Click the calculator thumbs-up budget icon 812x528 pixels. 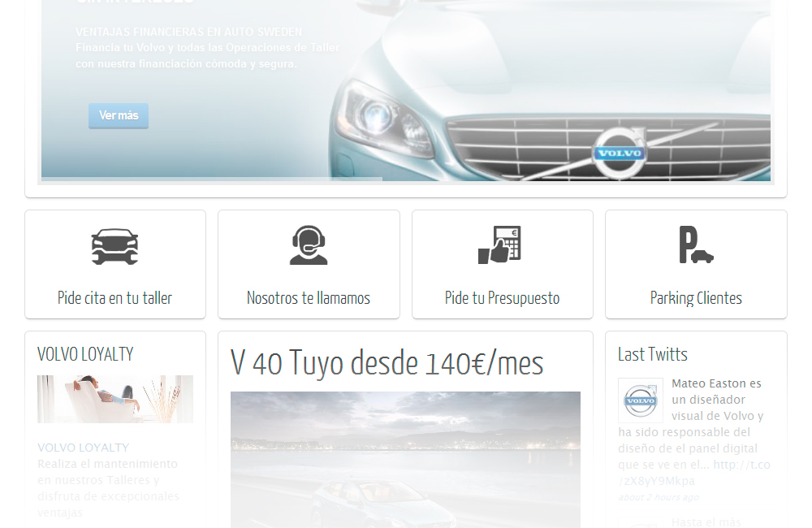[499, 245]
